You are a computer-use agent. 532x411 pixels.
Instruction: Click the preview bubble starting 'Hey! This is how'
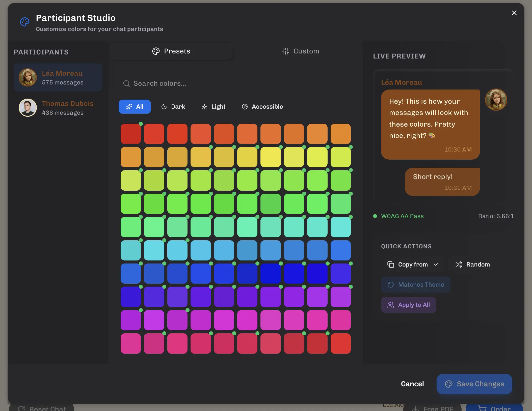(x=431, y=125)
